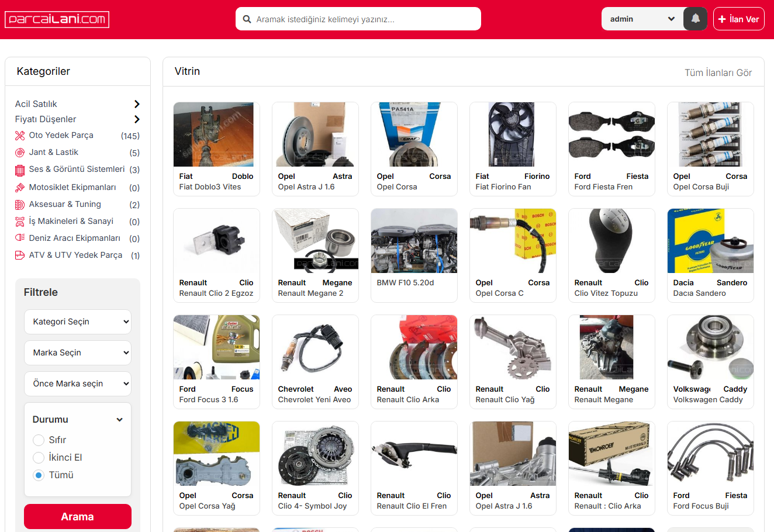774x532 pixels.
Task: Click the Renault Clio Yağ listing title
Action: [505, 400]
